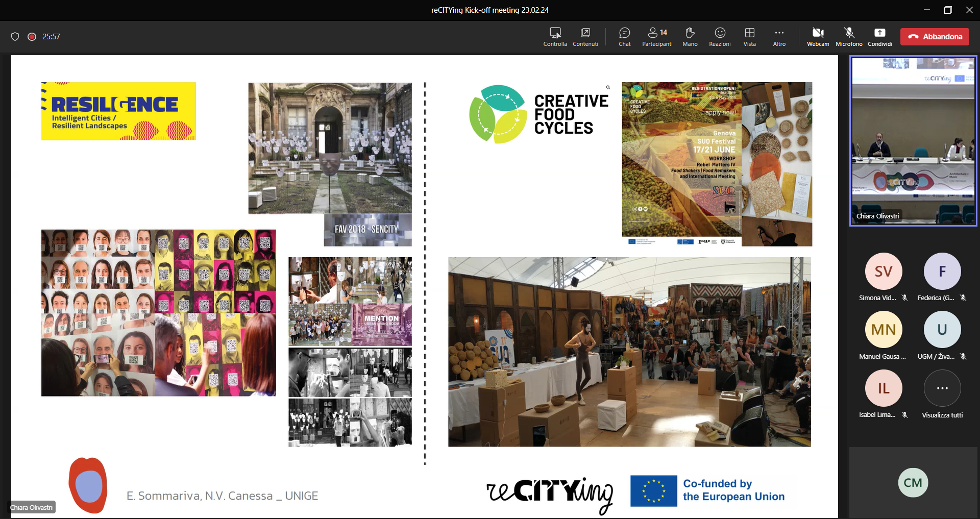This screenshot has height=519, width=980.
Task: Open the Reazioni emoji menu
Action: [720, 36]
